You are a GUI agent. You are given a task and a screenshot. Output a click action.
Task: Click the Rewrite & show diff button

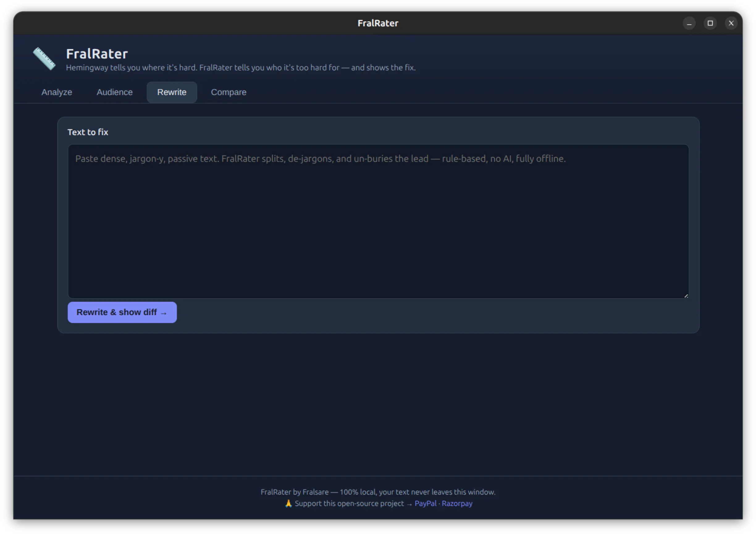122,312
